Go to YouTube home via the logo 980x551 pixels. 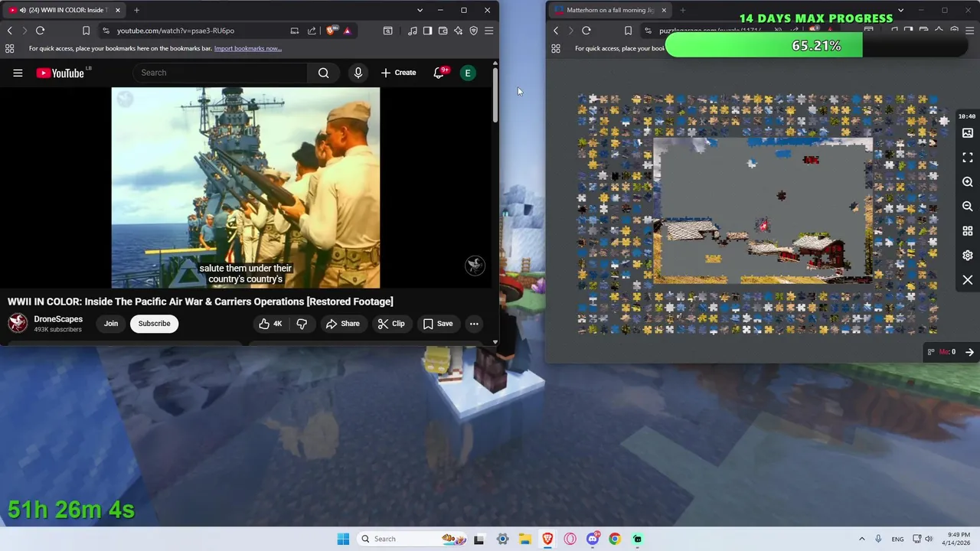pyautogui.click(x=60, y=73)
